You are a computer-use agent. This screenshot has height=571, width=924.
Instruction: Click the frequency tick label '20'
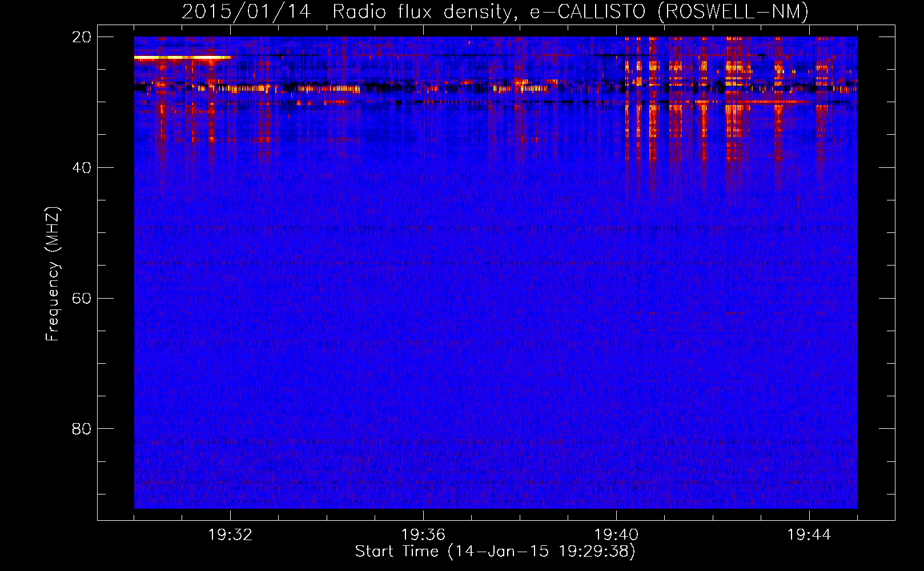pyautogui.click(x=82, y=37)
